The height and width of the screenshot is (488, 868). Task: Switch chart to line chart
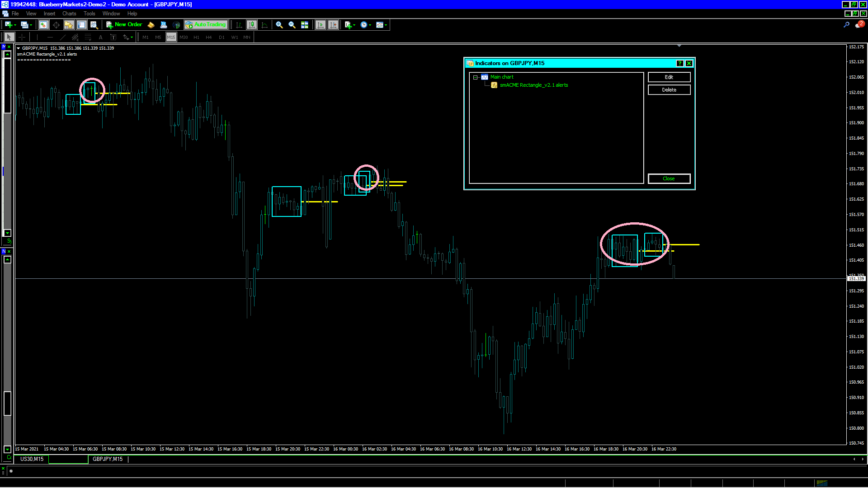(264, 25)
